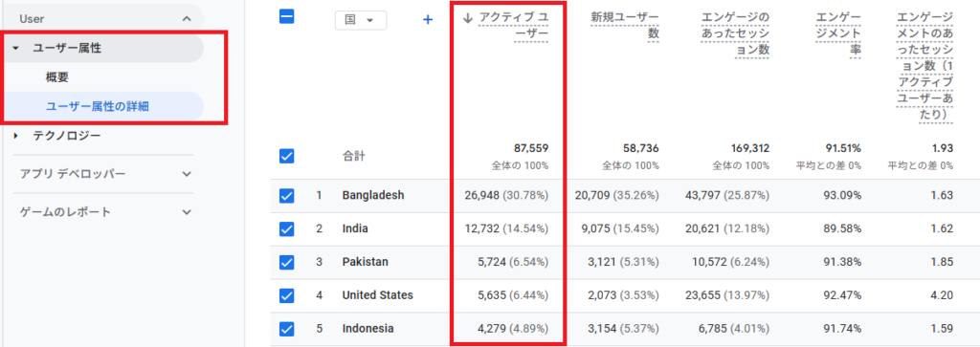Click the sort arrow beside アクティブ ユーザー
This screenshot has height=347, width=980.
click(467, 18)
